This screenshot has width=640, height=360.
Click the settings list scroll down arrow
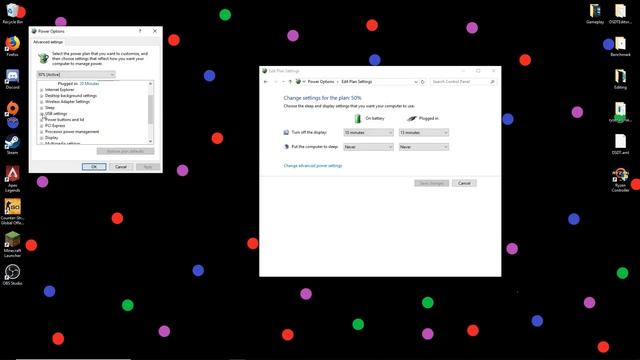(151, 141)
